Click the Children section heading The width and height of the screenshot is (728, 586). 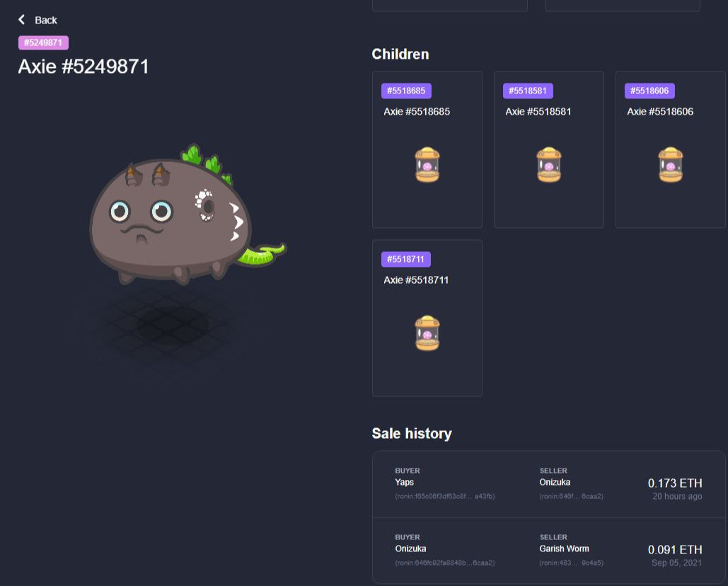(400, 54)
